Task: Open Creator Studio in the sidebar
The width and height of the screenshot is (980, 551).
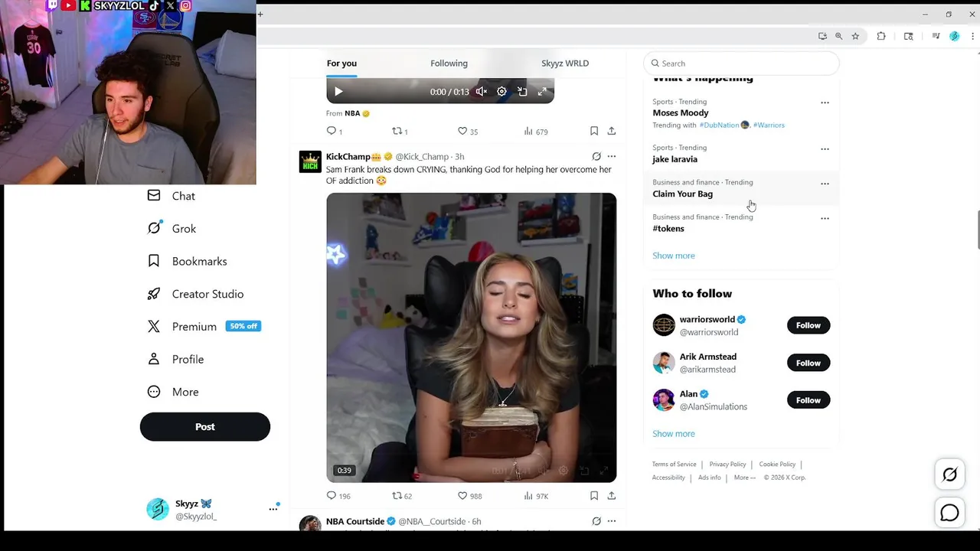Action: 196,294
